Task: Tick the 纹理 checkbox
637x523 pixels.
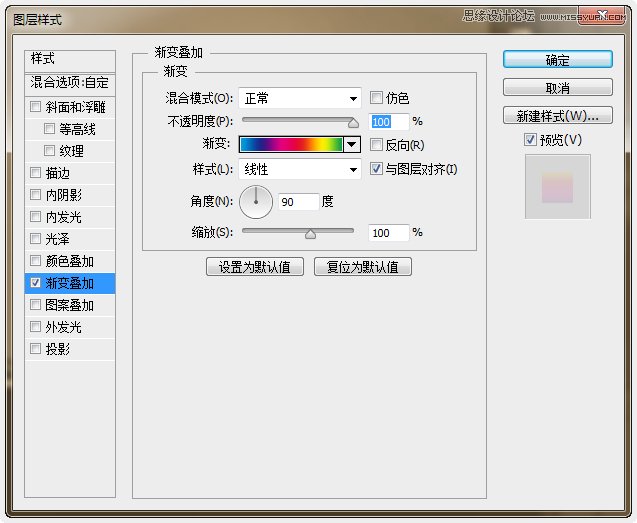Action: [49, 151]
